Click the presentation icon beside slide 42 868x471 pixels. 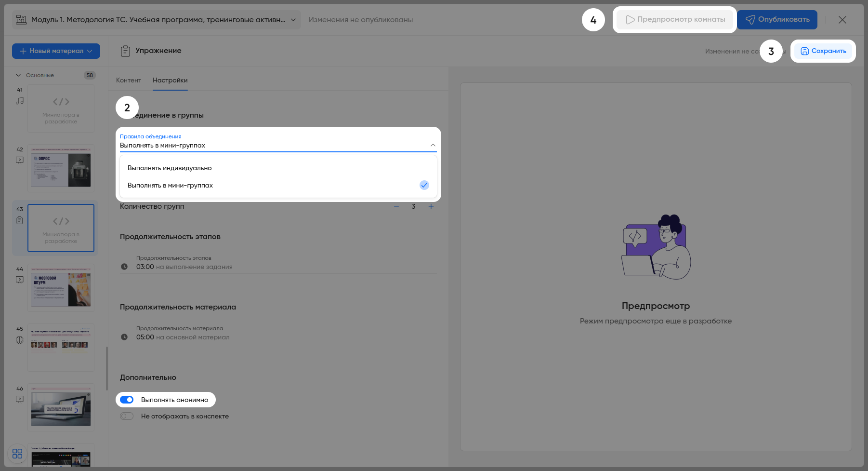[20, 160]
